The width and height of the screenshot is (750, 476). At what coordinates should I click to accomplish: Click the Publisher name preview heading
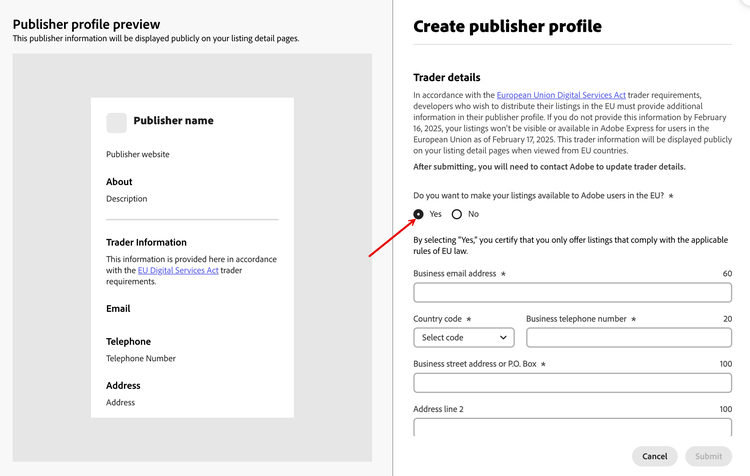(x=173, y=121)
